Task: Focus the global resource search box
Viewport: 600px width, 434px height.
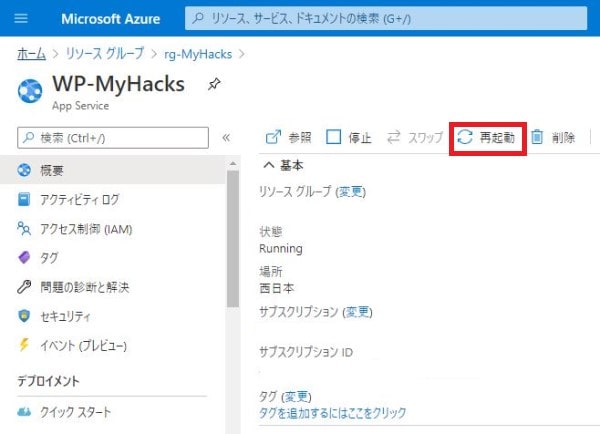Action: 386,18
